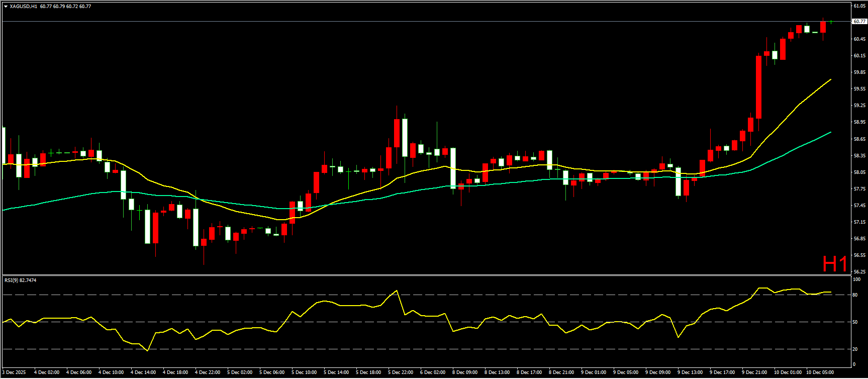Click the RSI scale 20 level label
868x379 pixels.
coord(855,349)
